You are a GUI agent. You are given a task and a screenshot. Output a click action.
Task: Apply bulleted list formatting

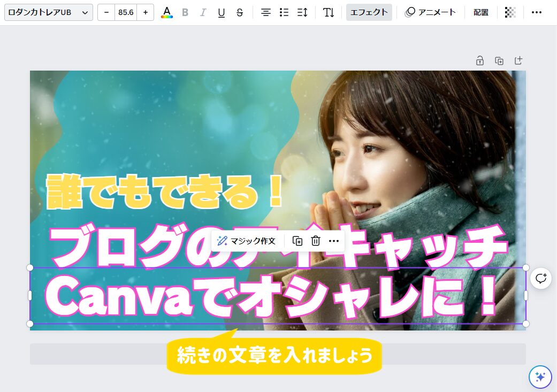click(284, 12)
